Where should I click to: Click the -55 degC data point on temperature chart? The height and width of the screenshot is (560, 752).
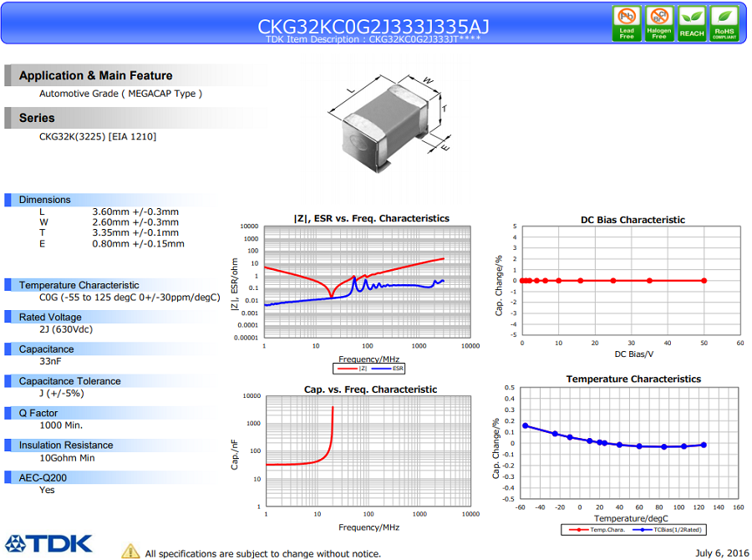click(526, 425)
